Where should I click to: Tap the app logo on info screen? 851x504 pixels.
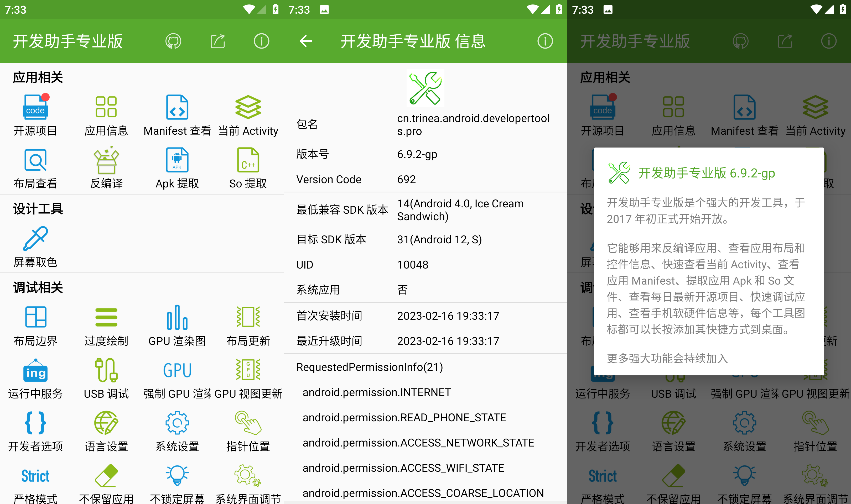coord(425,88)
